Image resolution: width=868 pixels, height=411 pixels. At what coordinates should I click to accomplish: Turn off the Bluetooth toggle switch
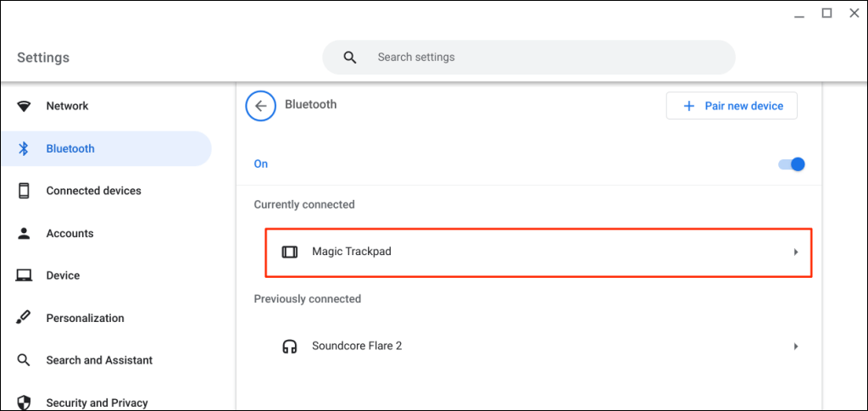pyautogui.click(x=792, y=164)
